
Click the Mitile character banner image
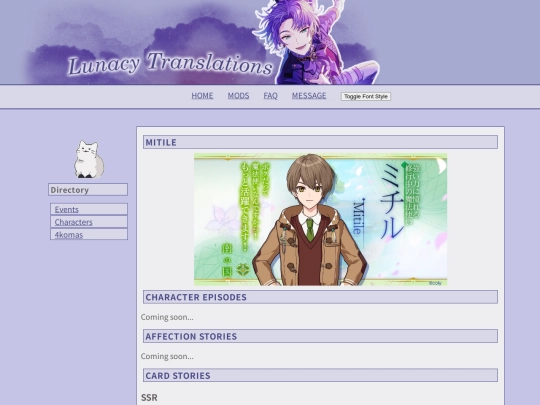(x=321, y=219)
